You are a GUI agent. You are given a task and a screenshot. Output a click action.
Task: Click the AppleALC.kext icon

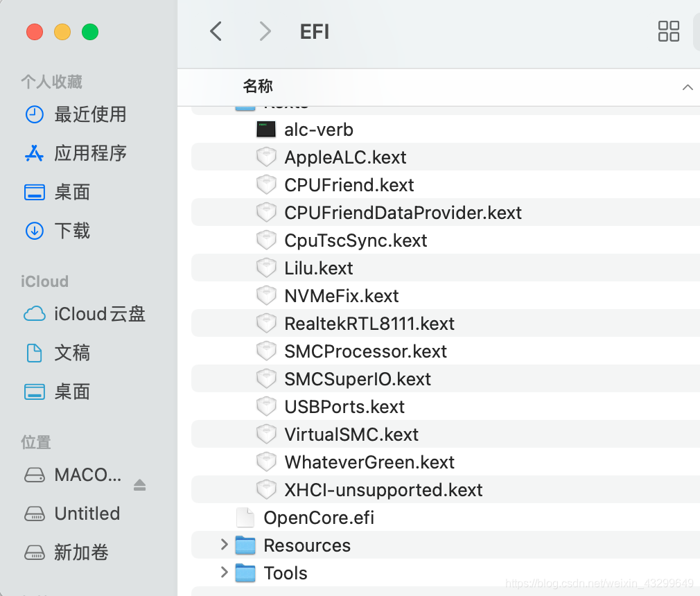[266, 157]
